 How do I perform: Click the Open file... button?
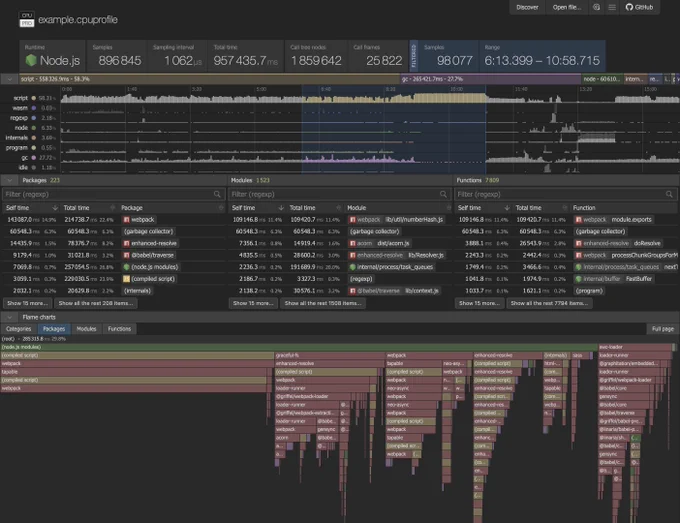point(566,7)
